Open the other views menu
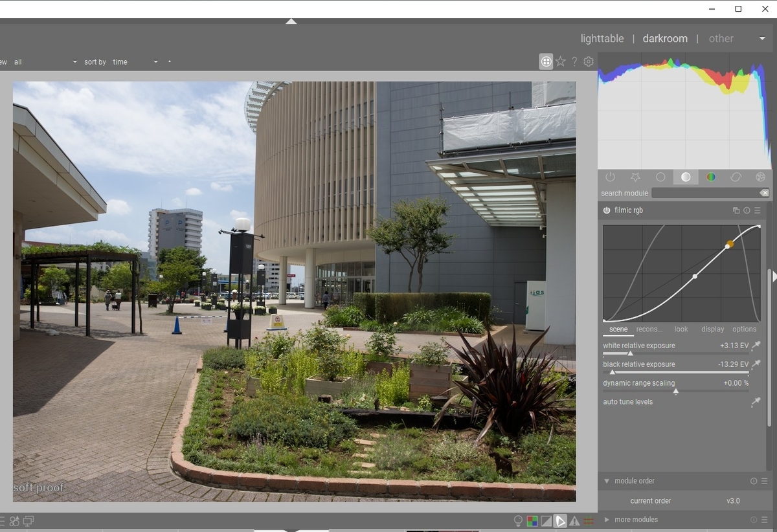The image size is (777, 532). 721,39
